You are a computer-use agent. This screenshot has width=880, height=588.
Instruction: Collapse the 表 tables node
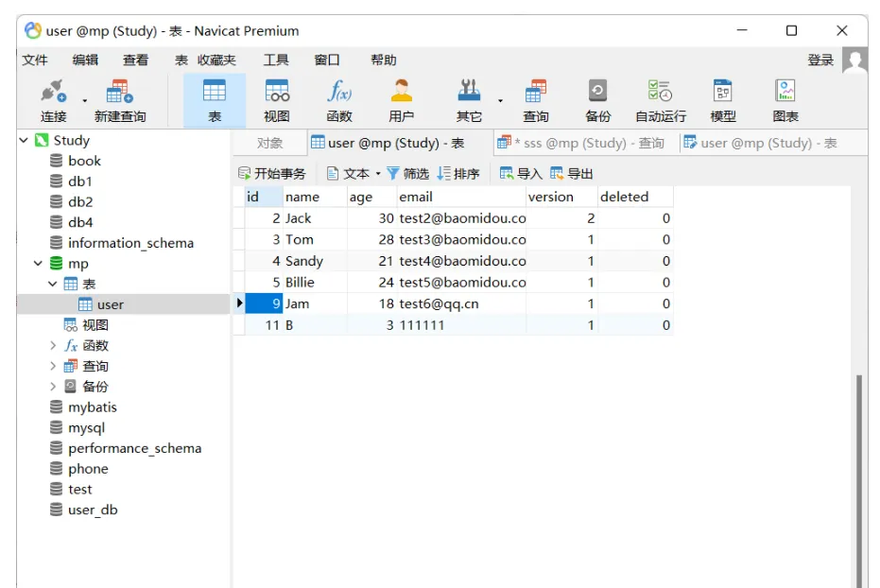[53, 284]
